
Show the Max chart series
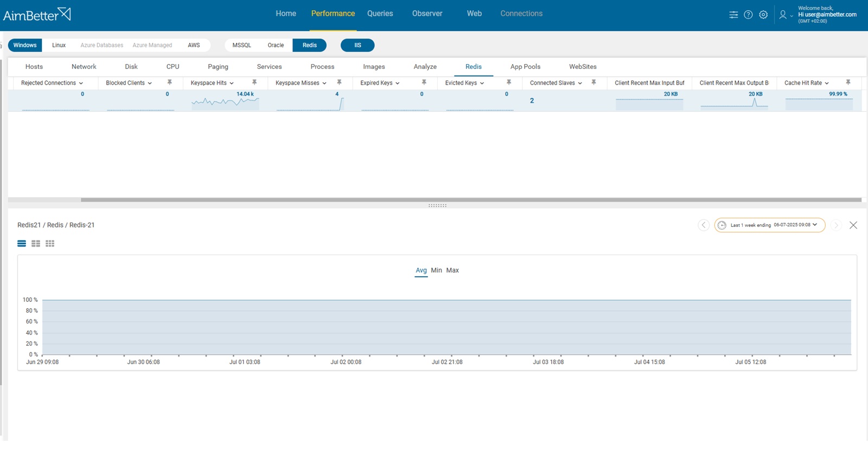click(452, 270)
